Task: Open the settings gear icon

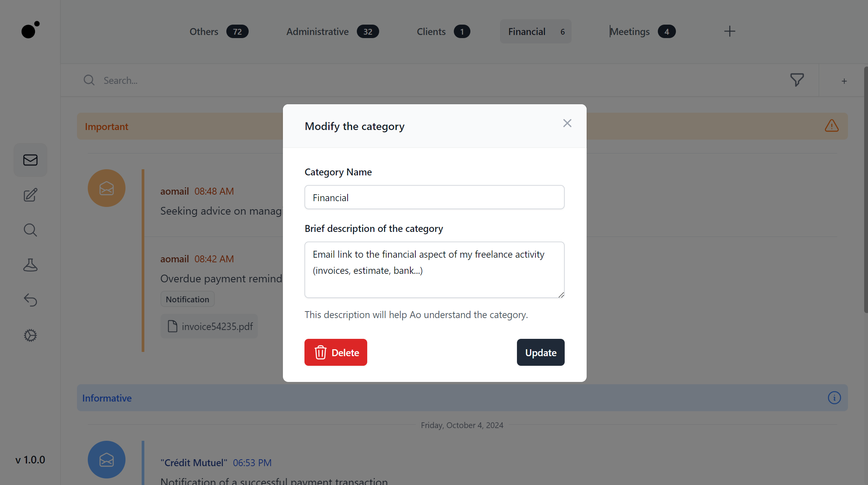Action: pyautogui.click(x=30, y=335)
